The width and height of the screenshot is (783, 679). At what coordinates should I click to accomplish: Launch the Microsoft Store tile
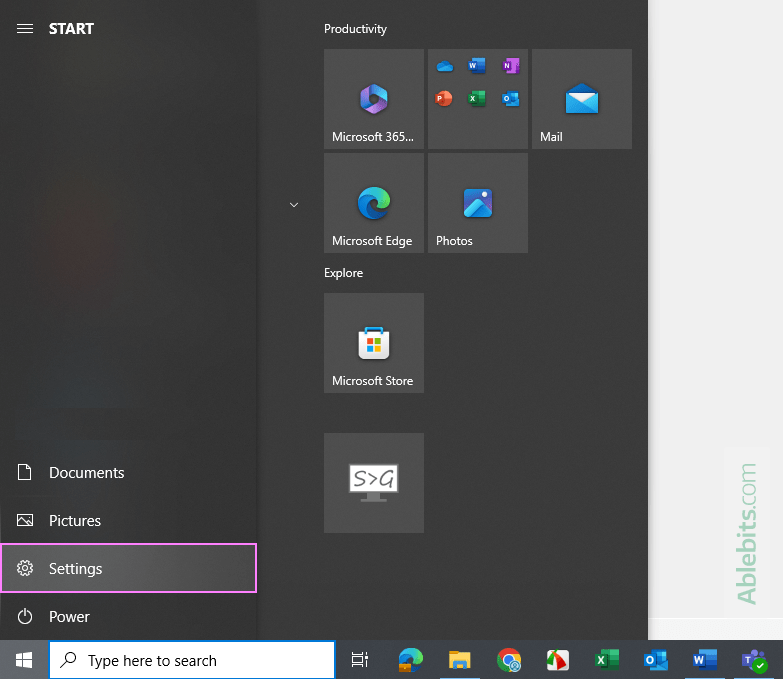374,343
